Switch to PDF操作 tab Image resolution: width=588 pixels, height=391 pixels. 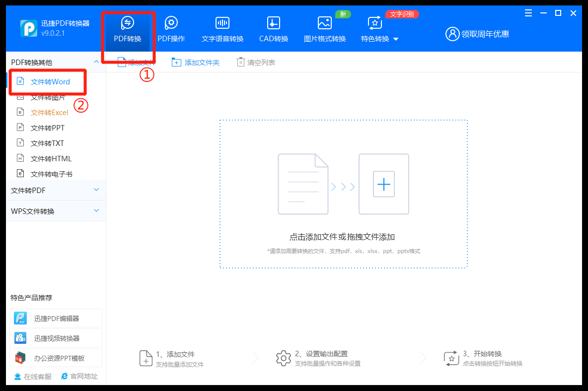point(171,30)
